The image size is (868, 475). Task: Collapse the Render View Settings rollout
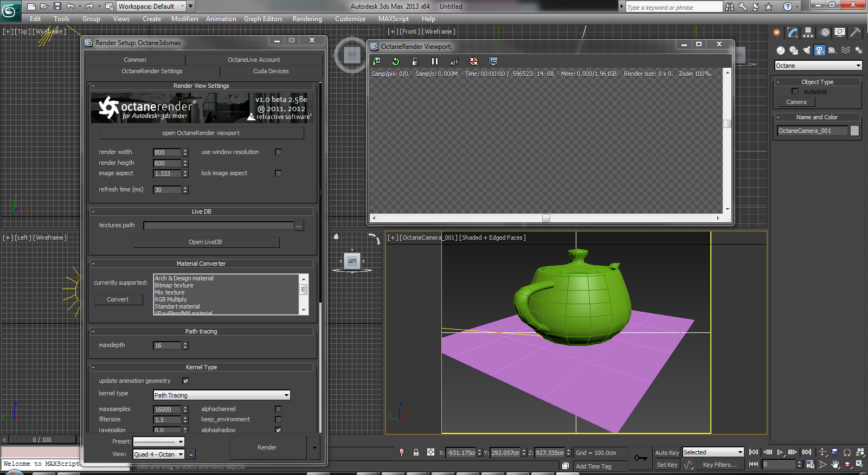point(201,86)
